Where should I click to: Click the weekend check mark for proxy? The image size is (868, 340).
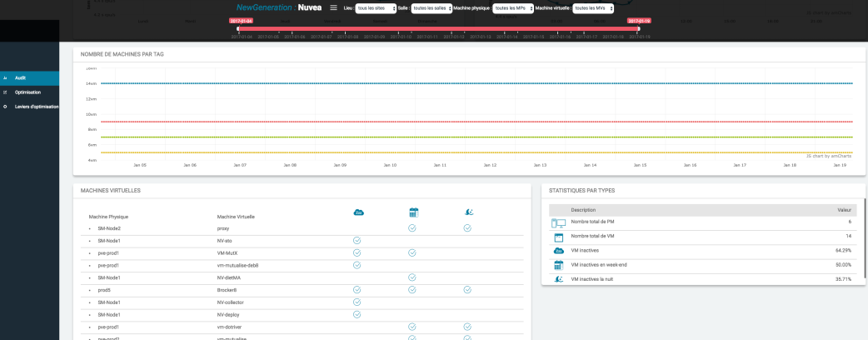pyautogui.click(x=412, y=228)
